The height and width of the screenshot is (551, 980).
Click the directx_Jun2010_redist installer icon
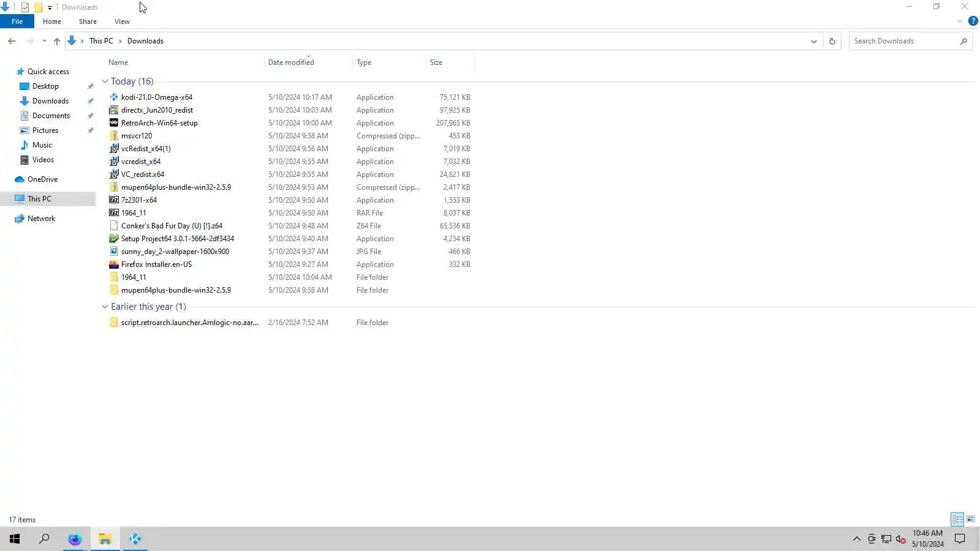click(x=114, y=110)
